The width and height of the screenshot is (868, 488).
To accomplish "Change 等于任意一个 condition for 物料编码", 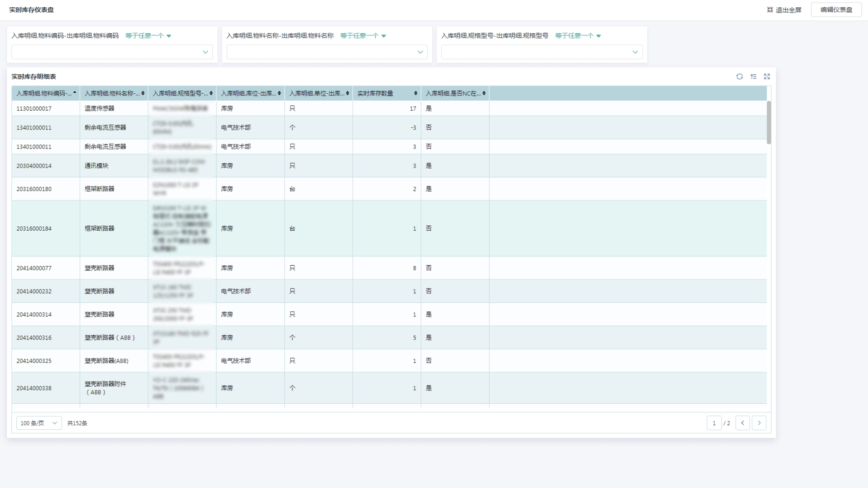I will pyautogui.click(x=148, y=36).
